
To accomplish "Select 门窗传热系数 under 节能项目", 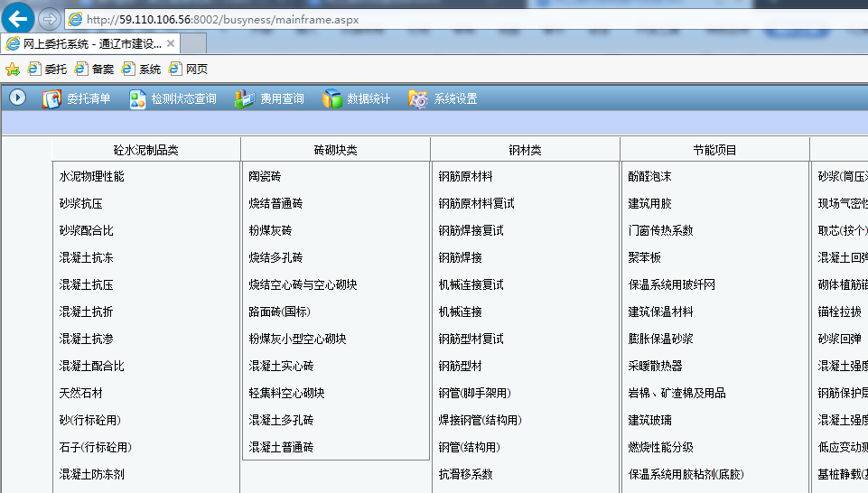I will point(661,231).
